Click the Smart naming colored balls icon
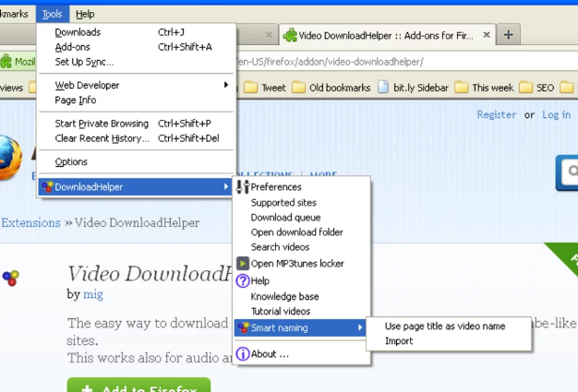Viewport: 578px width, 392px height. pos(243,327)
